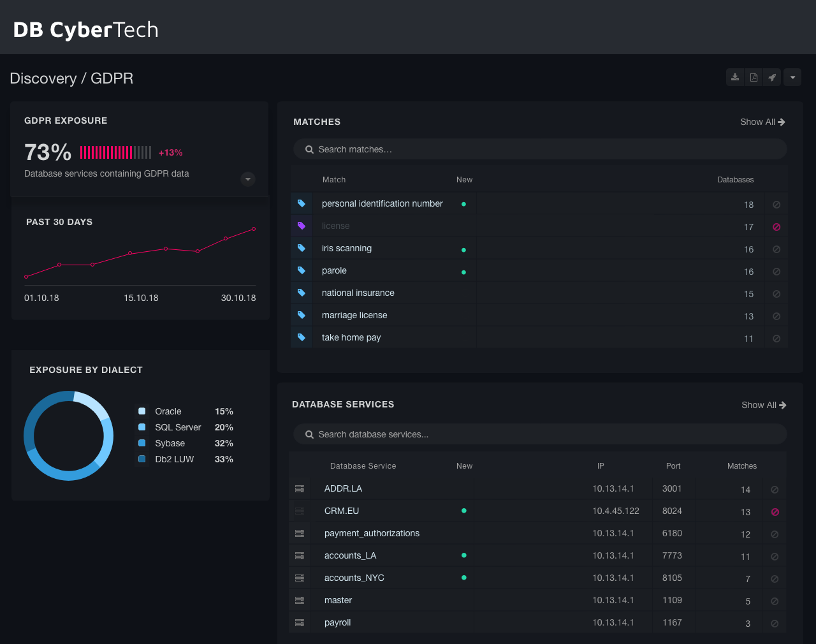The height and width of the screenshot is (644, 816).
Task: Sort services by the Port column header
Action: (x=673, y=466)
